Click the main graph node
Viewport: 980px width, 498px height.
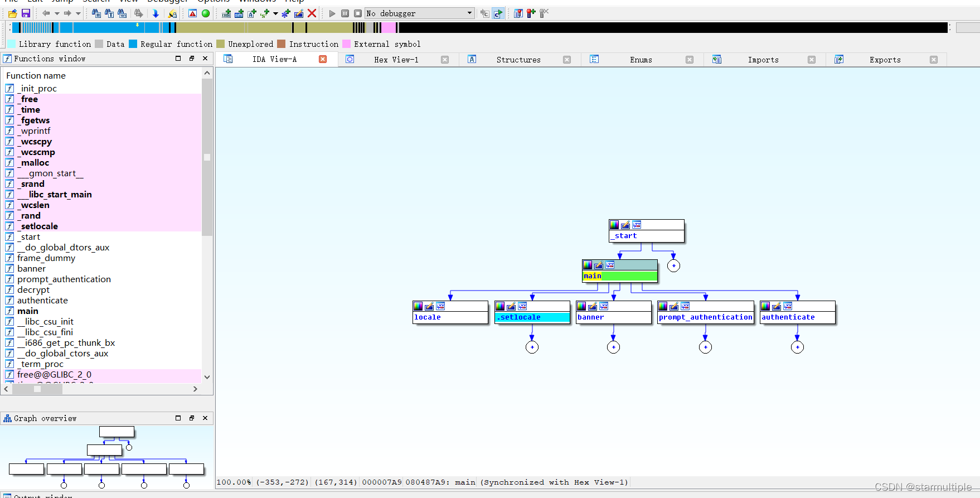pos(620,271)
